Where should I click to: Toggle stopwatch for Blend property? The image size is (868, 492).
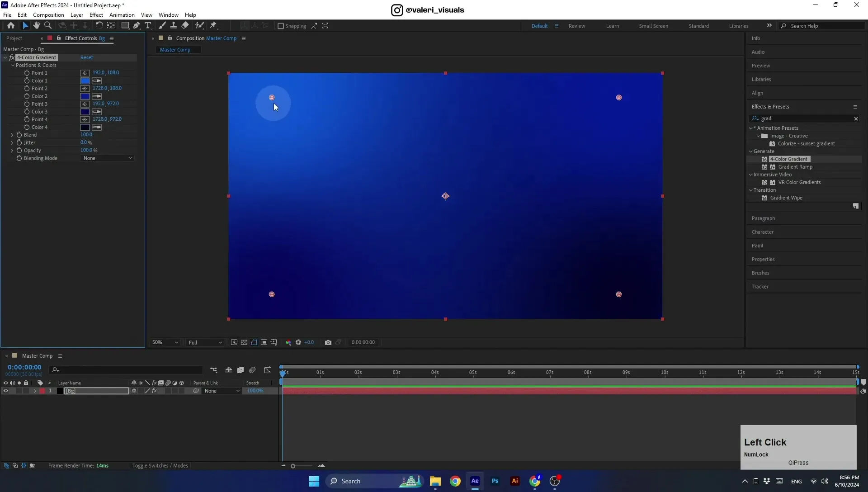tap(19, 135)
